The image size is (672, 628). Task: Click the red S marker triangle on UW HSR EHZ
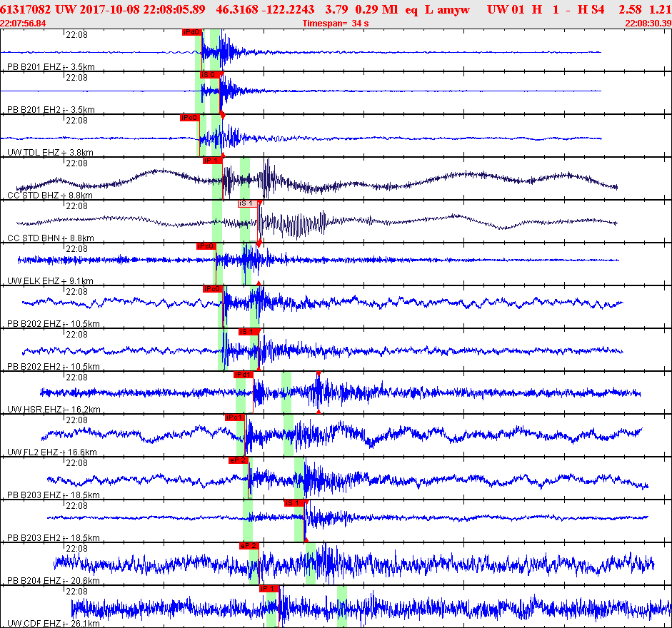(318, 374)
